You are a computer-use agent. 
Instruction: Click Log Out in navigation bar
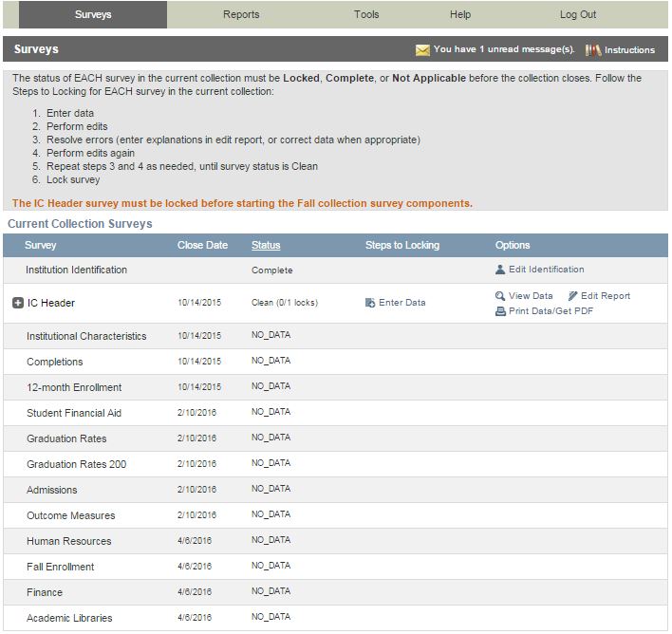[x=578, y=15]
